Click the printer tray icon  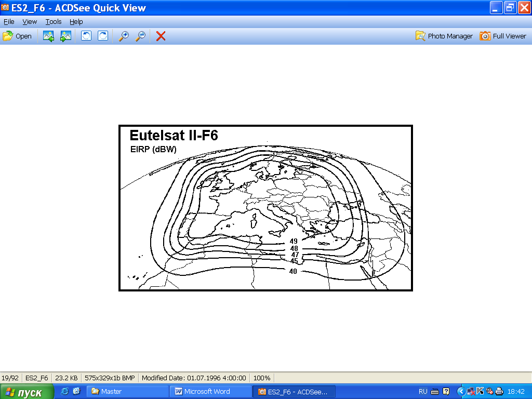pyautogui.click(x=499, y=392)
